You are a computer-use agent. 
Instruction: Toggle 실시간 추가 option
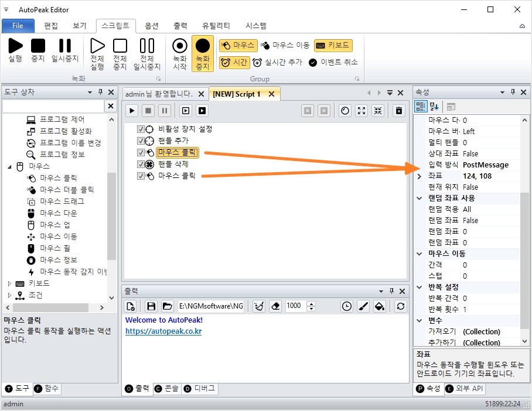pos(277,63)
